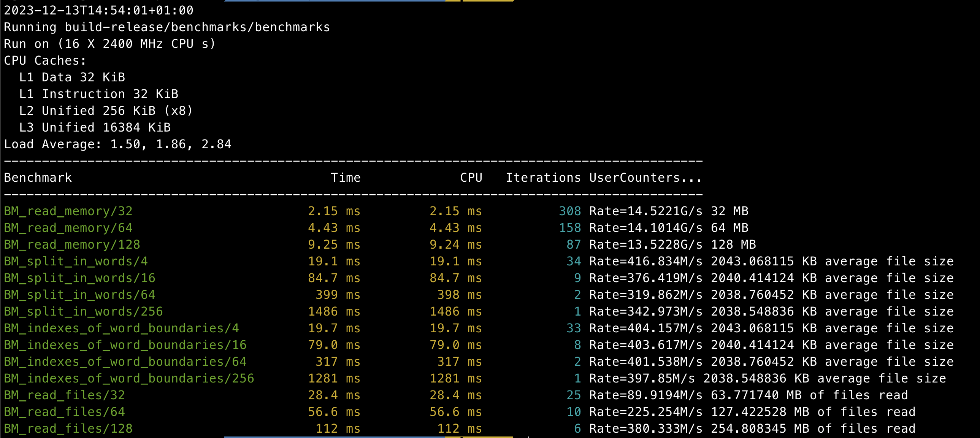The image size is (980, 438).
Task: Click the iterations count 87
Action: [x=574, y=245]
